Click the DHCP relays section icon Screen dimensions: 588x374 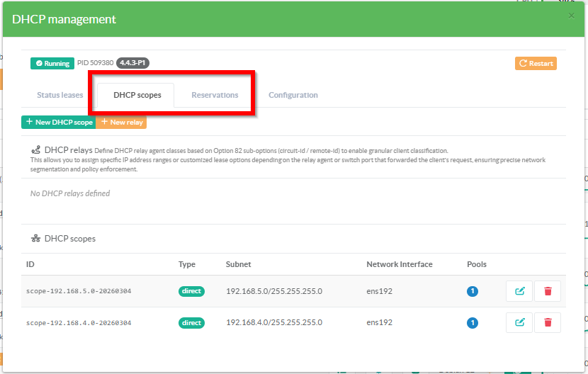point(35,150)
